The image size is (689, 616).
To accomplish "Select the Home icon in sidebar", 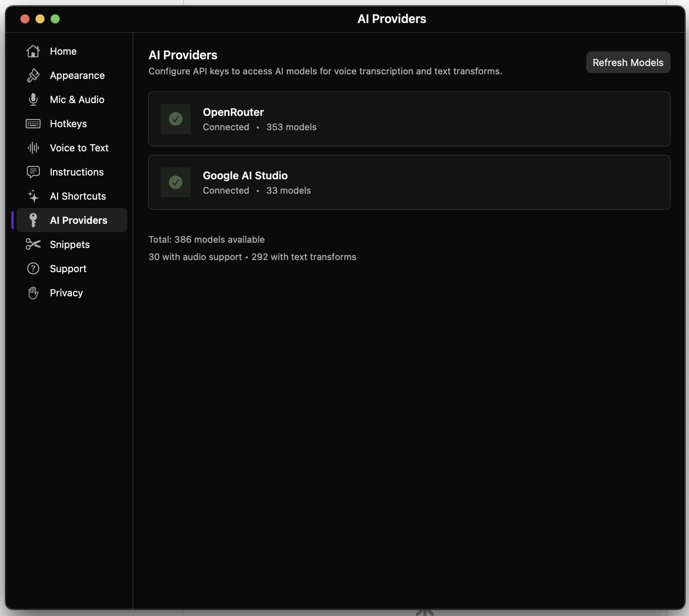I will 33,51.
